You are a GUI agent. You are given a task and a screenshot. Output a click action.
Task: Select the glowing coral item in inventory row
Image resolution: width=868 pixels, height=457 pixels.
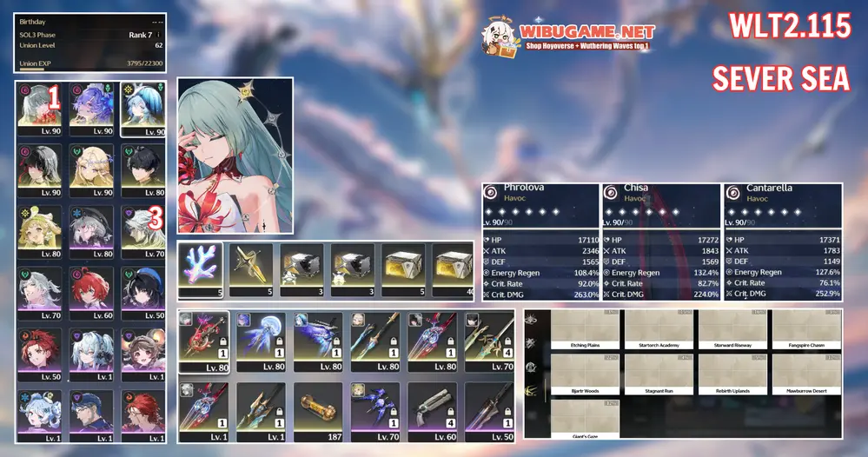coord(201,266)
